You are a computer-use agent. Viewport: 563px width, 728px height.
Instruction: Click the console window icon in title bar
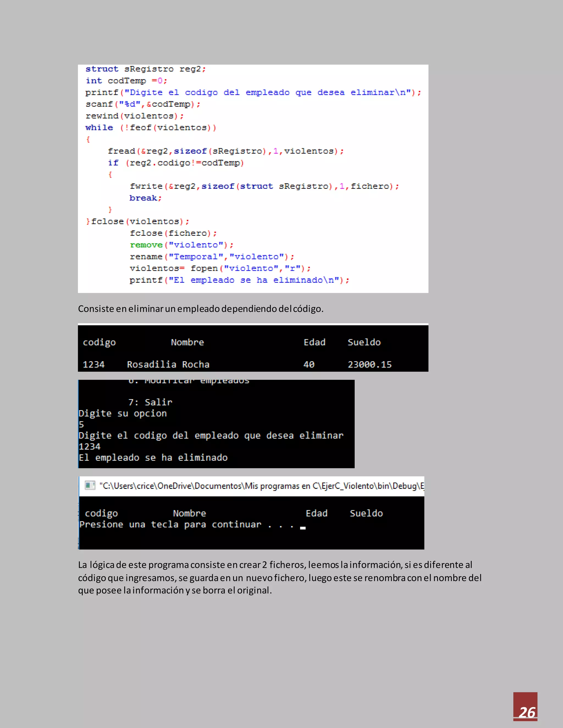pos(90,485)
